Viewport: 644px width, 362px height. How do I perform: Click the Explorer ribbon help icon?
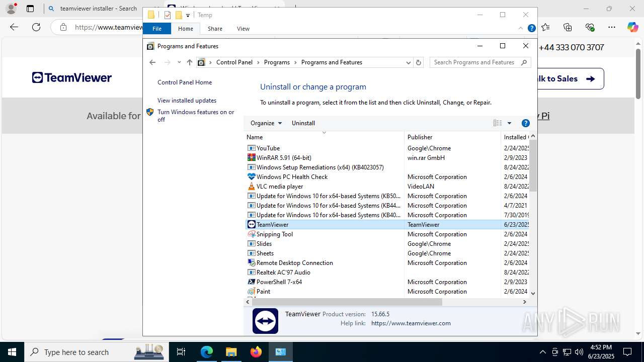tap(531, 29)
